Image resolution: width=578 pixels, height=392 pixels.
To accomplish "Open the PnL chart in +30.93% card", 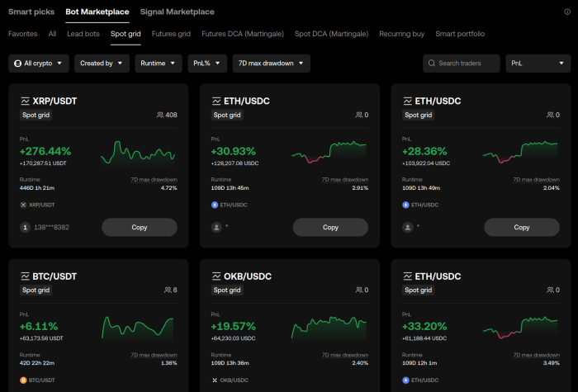I will coord(329,152).
